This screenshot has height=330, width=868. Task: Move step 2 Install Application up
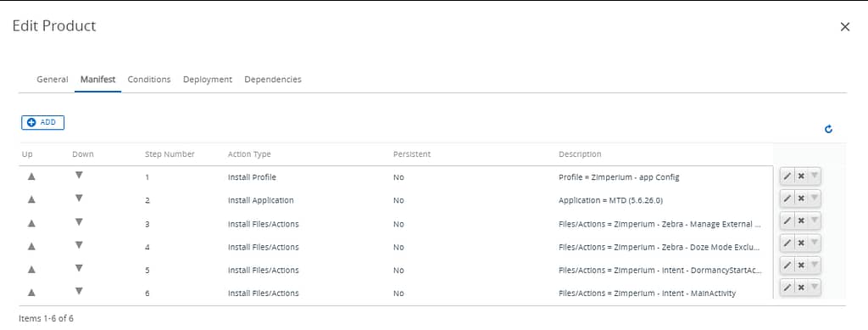tap(31, 200)
